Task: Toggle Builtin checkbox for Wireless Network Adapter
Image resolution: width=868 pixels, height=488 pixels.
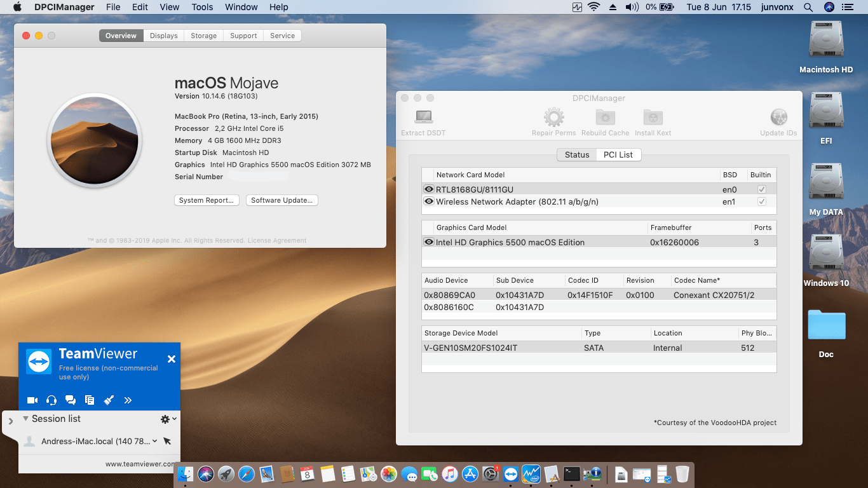Action: tap(762, 201)
